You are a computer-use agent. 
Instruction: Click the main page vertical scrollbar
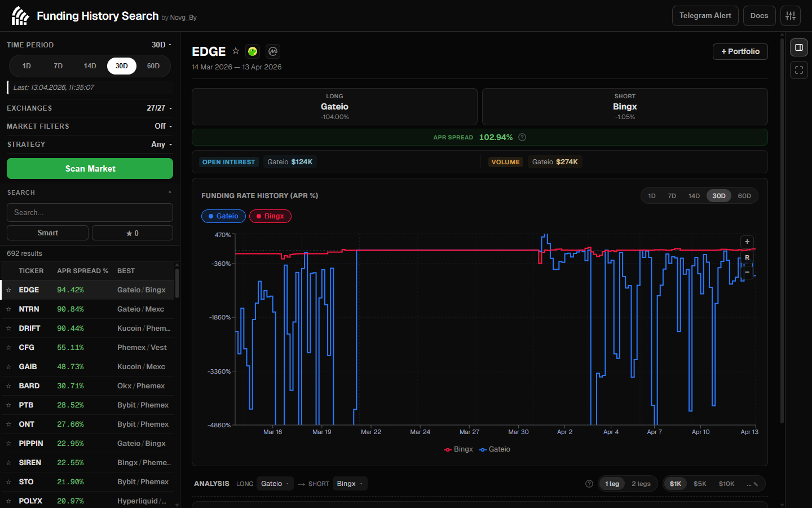(x=782, y=230)
